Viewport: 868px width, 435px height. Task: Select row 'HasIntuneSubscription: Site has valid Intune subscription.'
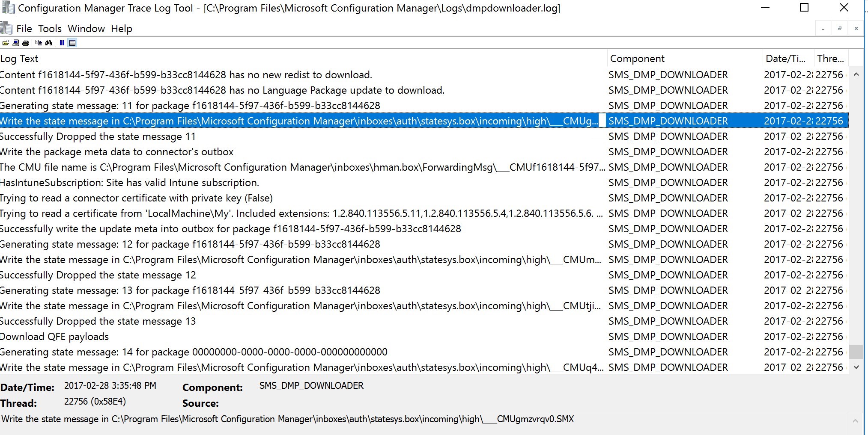pyautogui.click(x=424, y=183)
